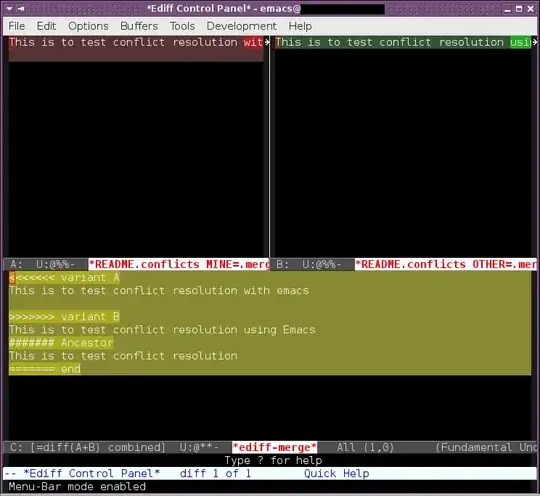Click '(Fundamental' mode indicator

474,447
